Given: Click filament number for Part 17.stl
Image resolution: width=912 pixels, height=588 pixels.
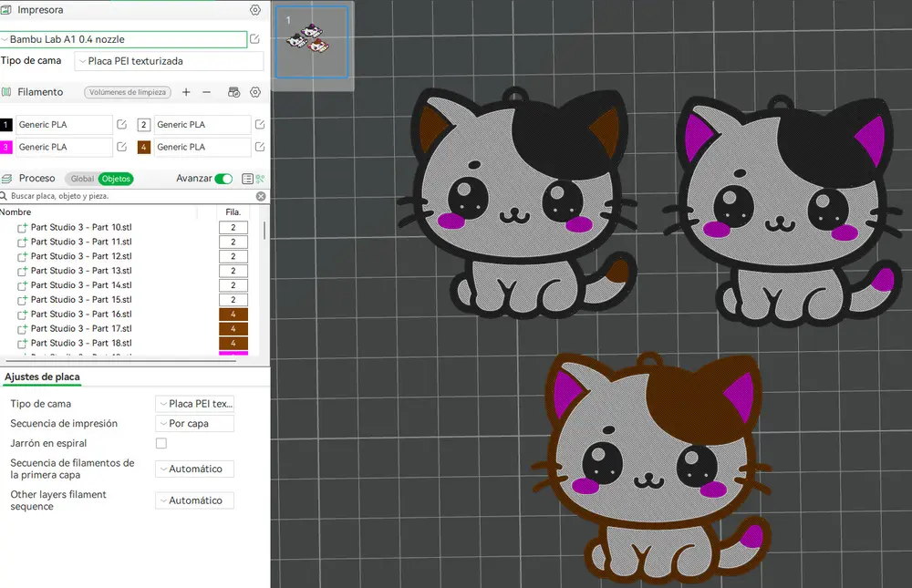Looking at the screenshot, I should click(x=233, y=328).
